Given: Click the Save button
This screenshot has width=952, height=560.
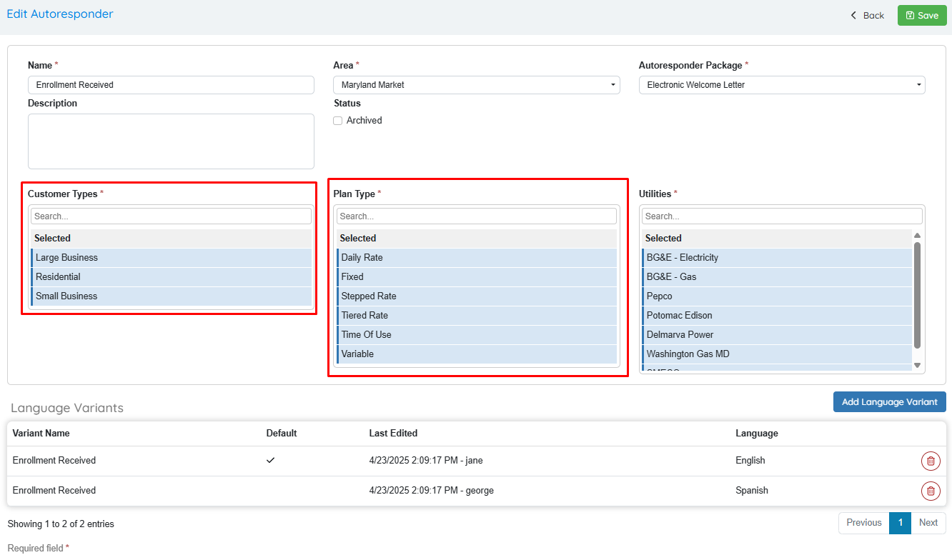Looking at the screenshot, I should 921,16.
